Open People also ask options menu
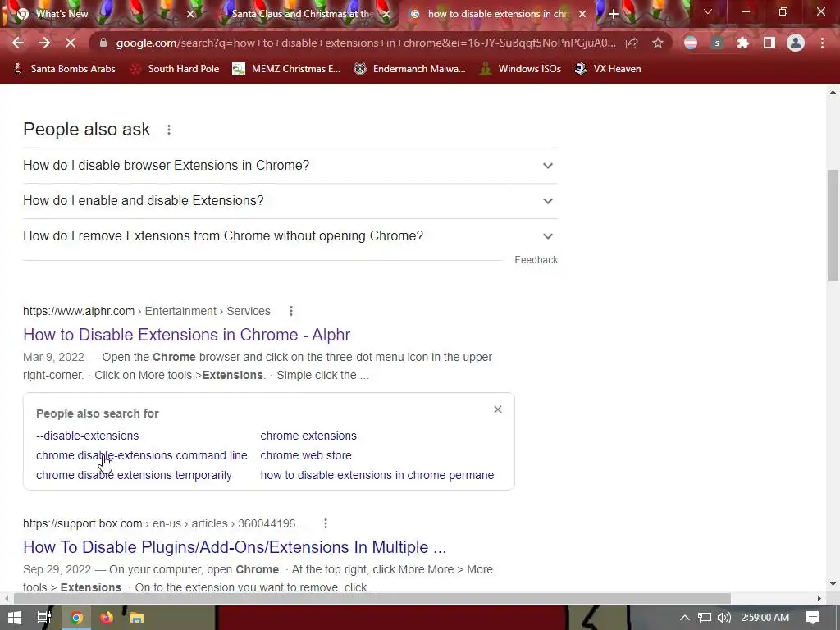Viewport: 840px width, 630px height. (169, 130)
